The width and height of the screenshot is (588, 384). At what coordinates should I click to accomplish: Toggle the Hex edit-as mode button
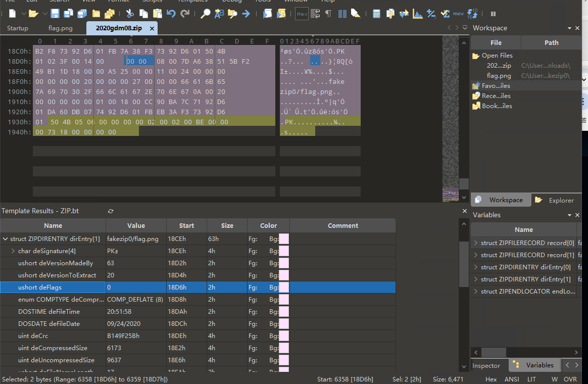302,14
